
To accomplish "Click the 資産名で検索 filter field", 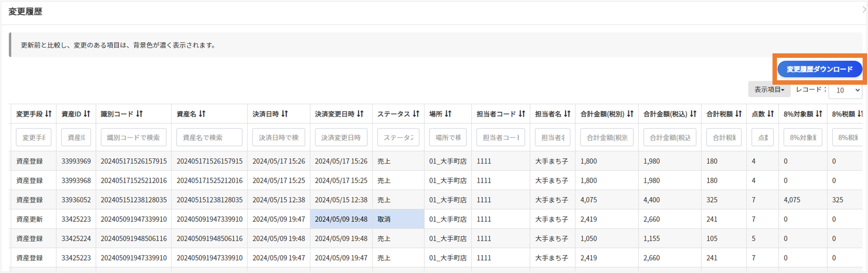I will tap(209, 137).
